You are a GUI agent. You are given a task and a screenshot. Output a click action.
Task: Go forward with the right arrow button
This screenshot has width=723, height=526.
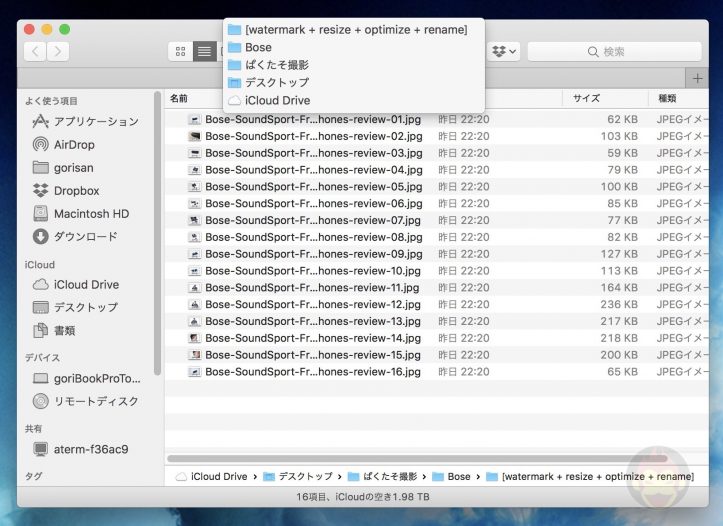click(58, 52)
